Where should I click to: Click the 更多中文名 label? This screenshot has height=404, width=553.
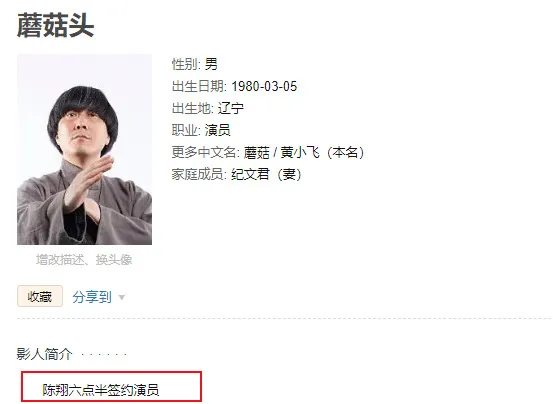(x=206, y=152)
